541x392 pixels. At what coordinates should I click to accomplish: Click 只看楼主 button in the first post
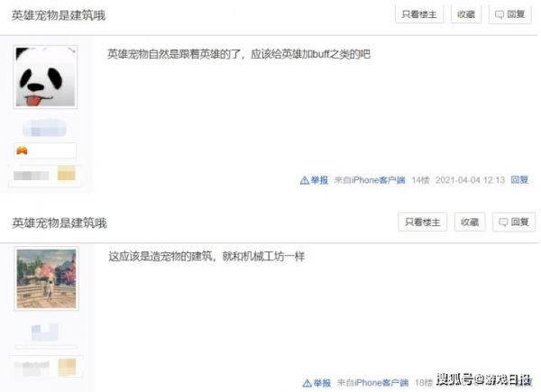click(419, 14)
